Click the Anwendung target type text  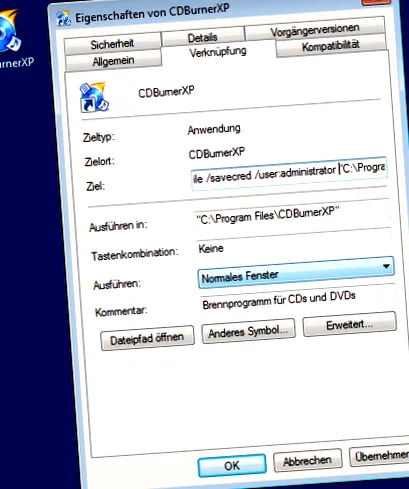coord(214,129)
